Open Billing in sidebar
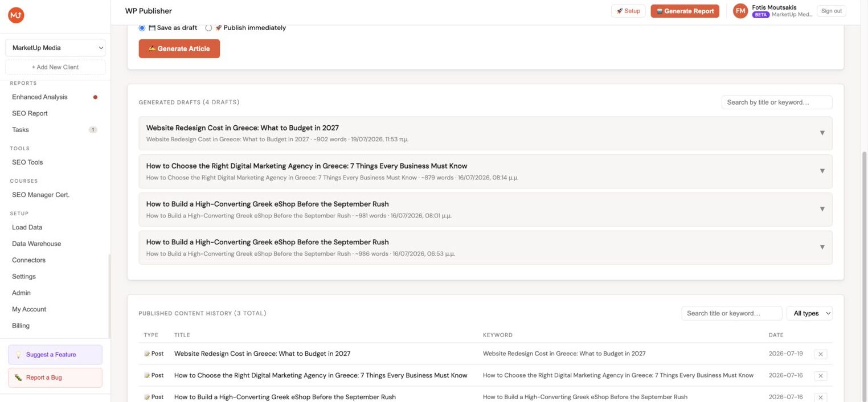Viewport: 868px width, 402px height. coord(21,326)
